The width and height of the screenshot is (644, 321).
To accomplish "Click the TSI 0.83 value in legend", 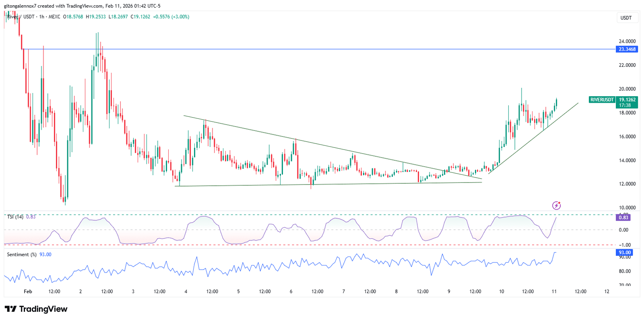I will click(31, 217).
